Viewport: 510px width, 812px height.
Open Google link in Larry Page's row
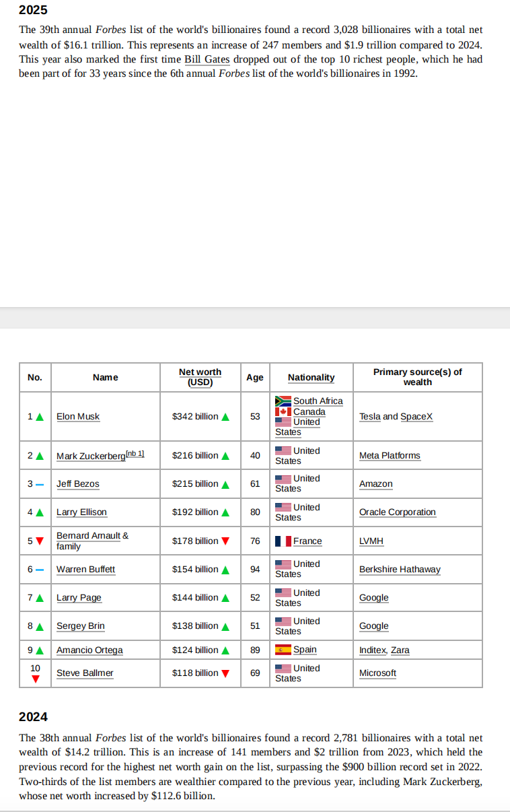click(374, 597)
